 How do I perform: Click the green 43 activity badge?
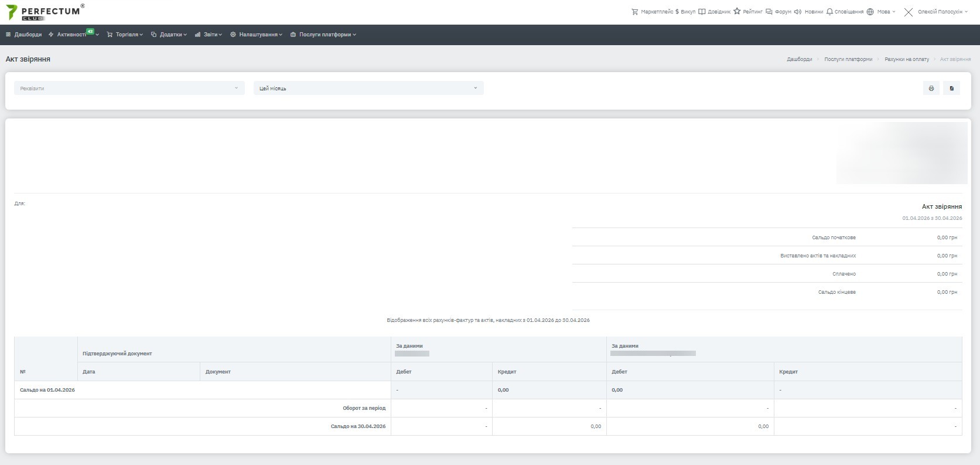(90, 31)
